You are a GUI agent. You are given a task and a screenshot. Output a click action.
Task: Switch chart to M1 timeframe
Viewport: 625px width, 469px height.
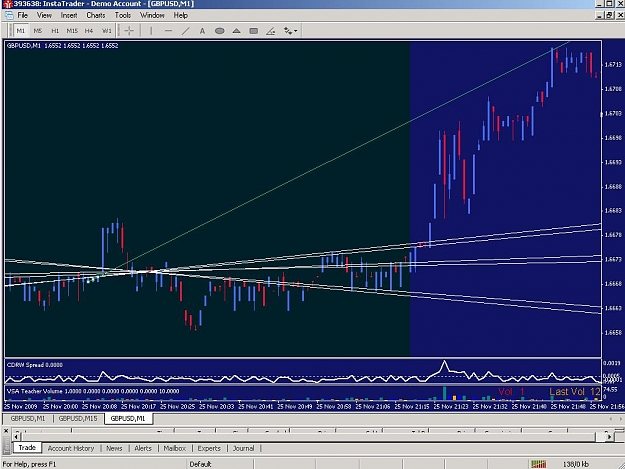[x=21, y=31]
